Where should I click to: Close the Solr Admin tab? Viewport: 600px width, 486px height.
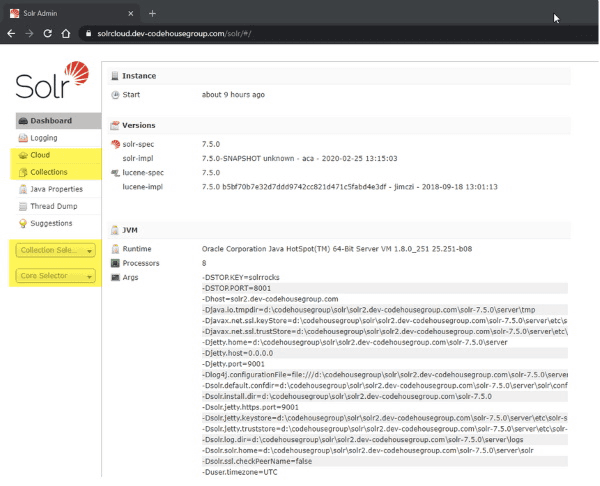[x=130, y=13]
